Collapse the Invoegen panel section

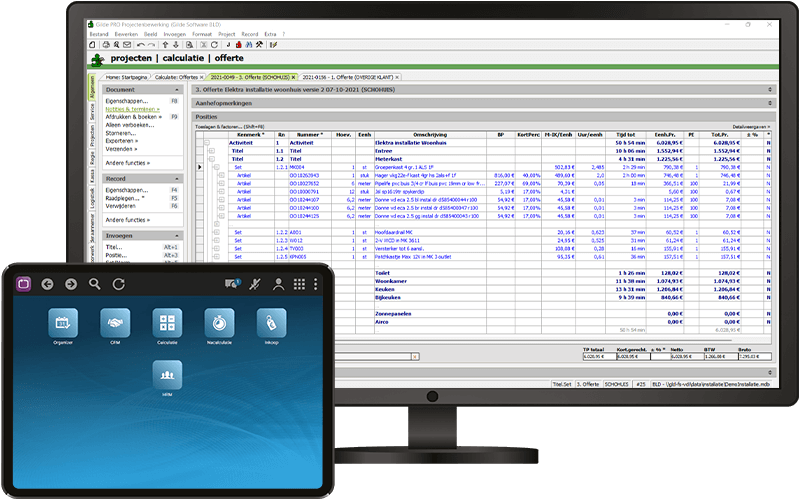[177, 236]
